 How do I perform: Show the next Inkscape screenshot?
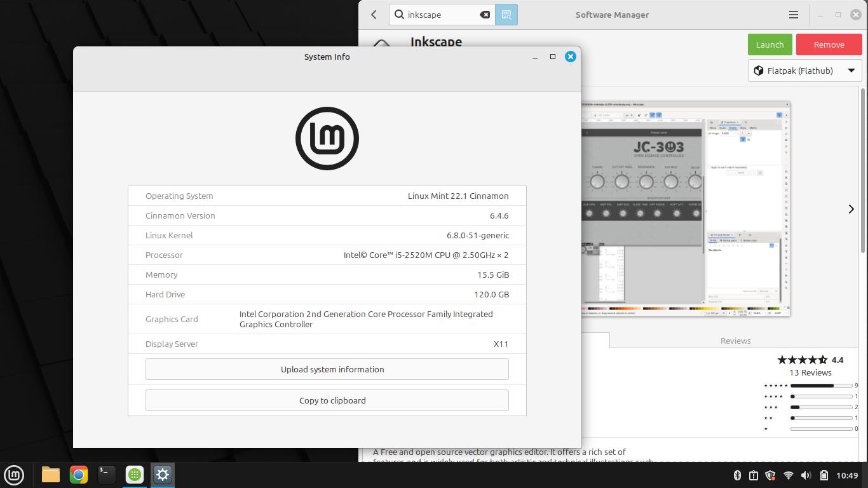pos(851,209)
